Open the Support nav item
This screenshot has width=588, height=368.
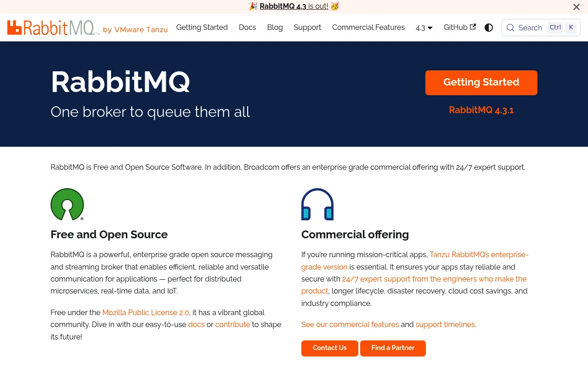[307, 28]
